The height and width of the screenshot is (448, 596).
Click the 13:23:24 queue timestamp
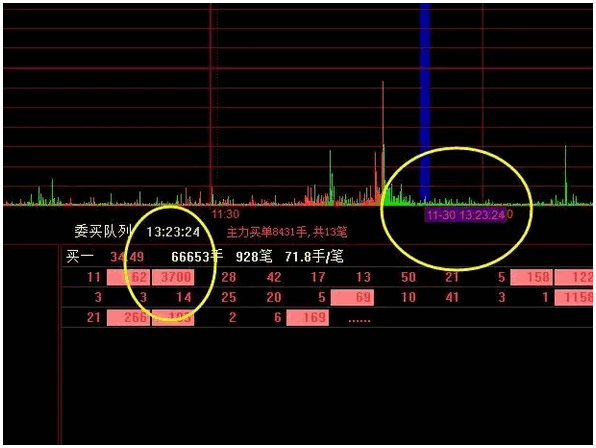pos(173,231)
